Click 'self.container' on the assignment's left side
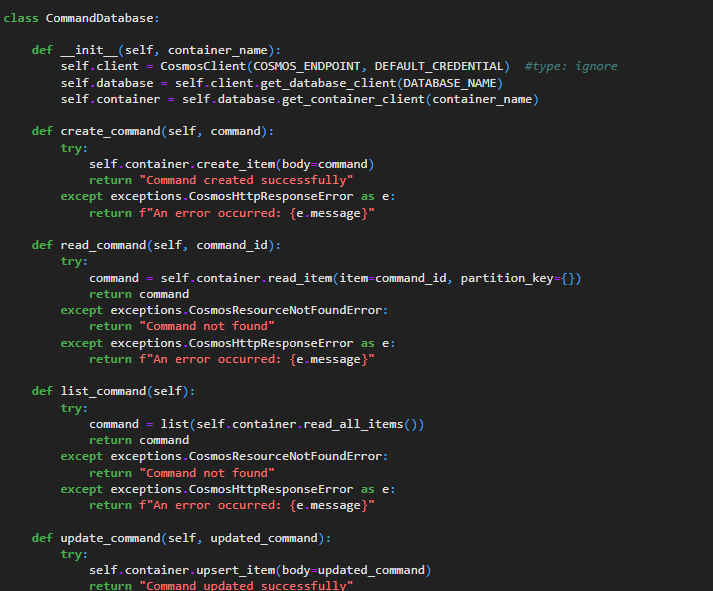Screen dimensions: 713x591 [110, 99]
